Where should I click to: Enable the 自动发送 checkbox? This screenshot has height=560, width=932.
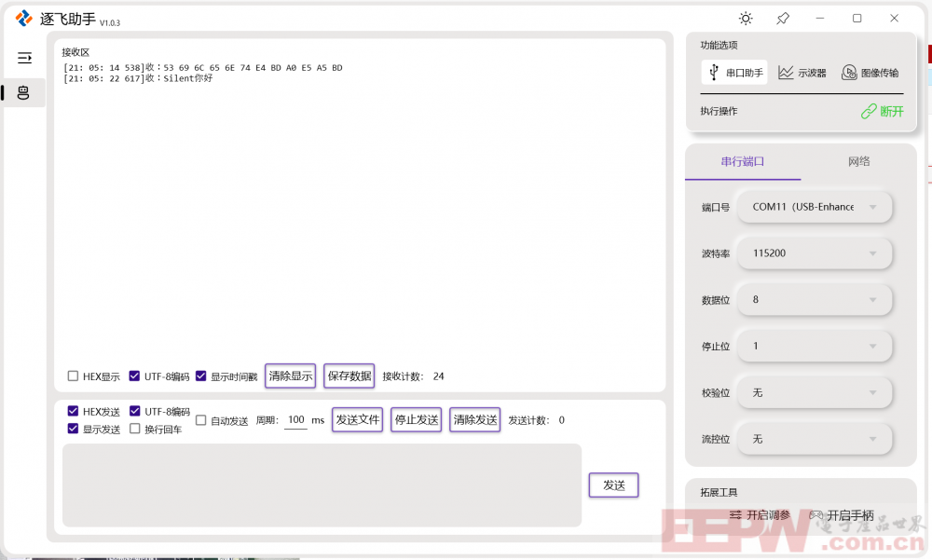pyautogui.click(x=201, y=420)
